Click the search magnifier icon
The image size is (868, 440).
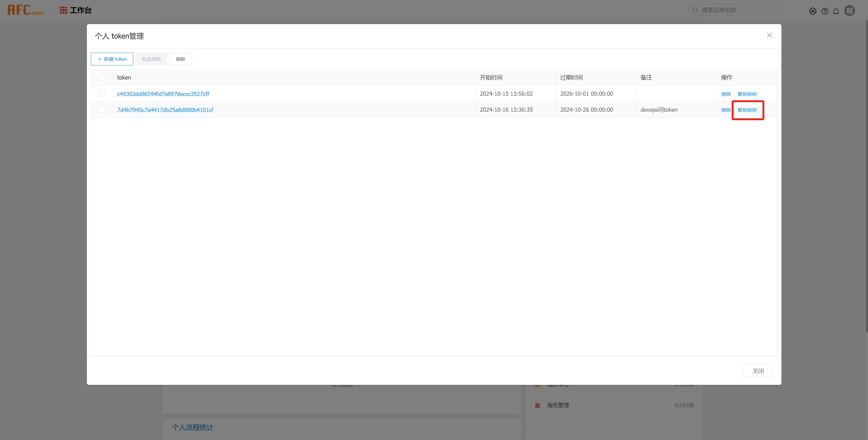[x=695, y=10]
